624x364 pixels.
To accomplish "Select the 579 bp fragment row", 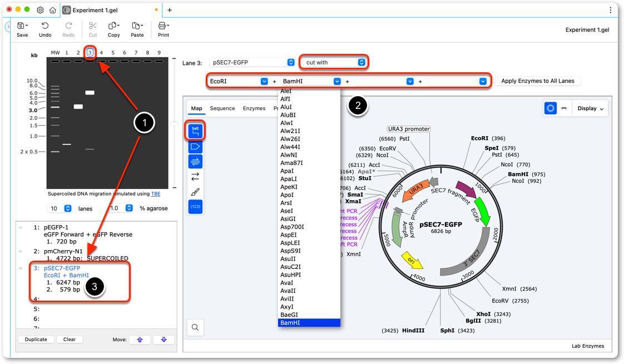I will 63,290.
